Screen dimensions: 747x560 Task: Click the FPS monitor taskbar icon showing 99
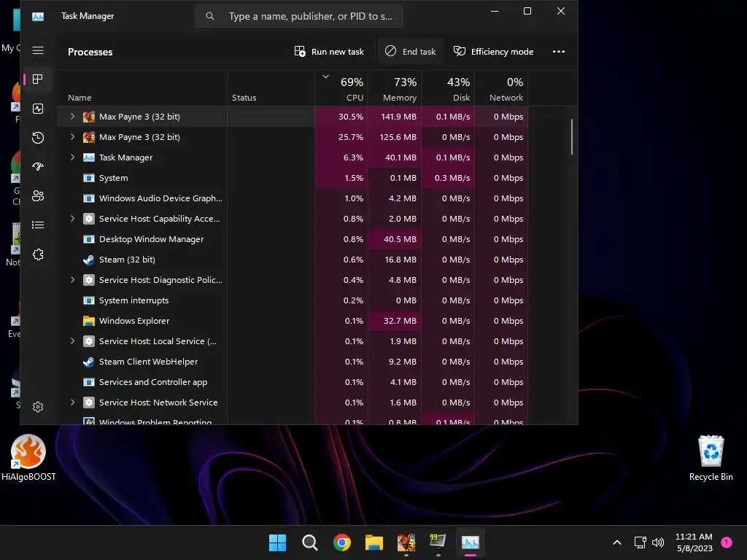[x=438, y=542]
